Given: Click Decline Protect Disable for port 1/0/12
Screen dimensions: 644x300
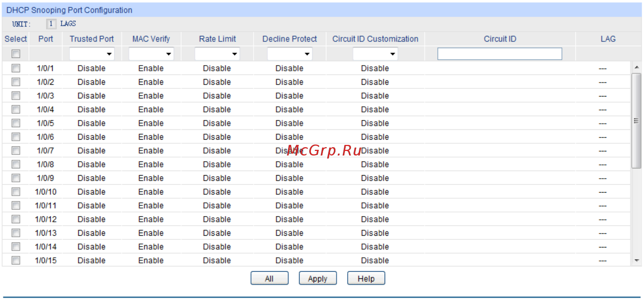Looking at the screenshot, I should [x=290, y=219].
